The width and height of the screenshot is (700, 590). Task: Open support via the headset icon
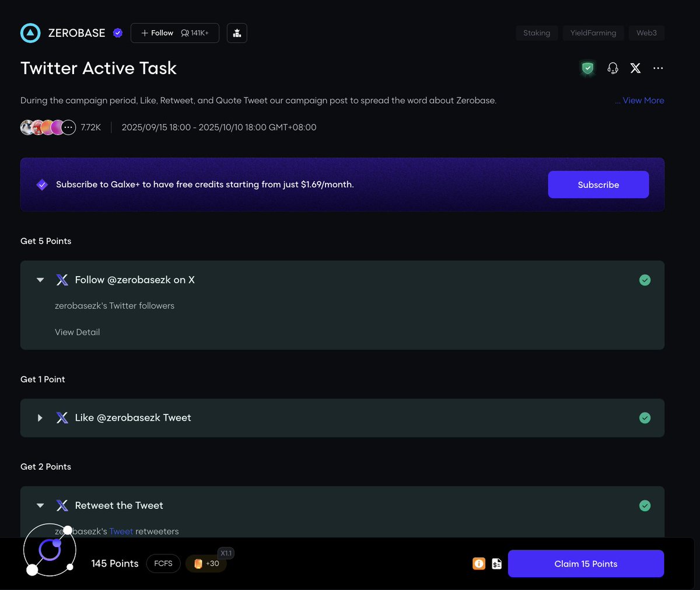point(612,68)
